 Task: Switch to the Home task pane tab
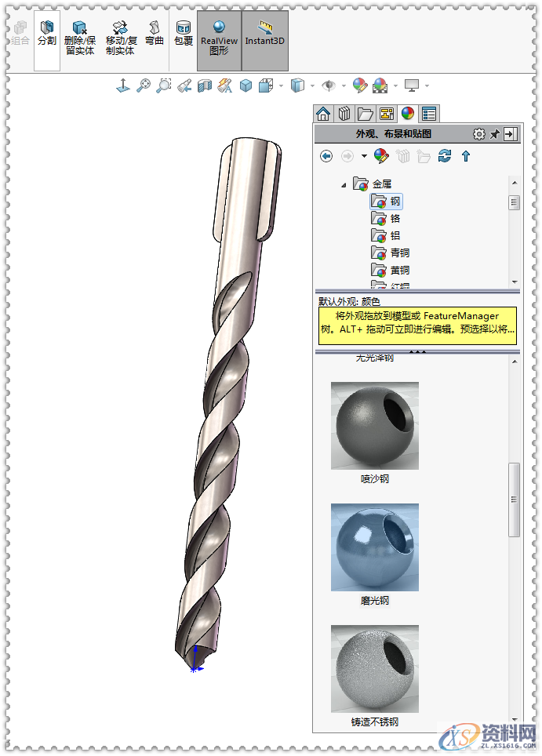click(x=323, y=114)
